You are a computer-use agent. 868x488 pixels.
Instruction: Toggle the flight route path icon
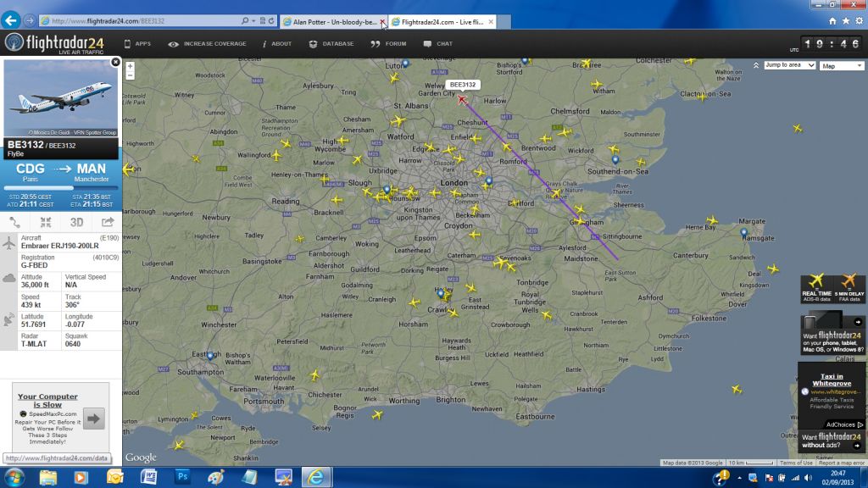15,223
